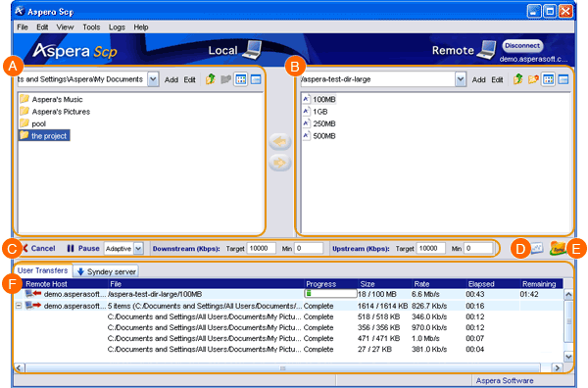Click 'Aspera Software' in status bar
This screenshot has width=588, height=388.
pos(505,380)
